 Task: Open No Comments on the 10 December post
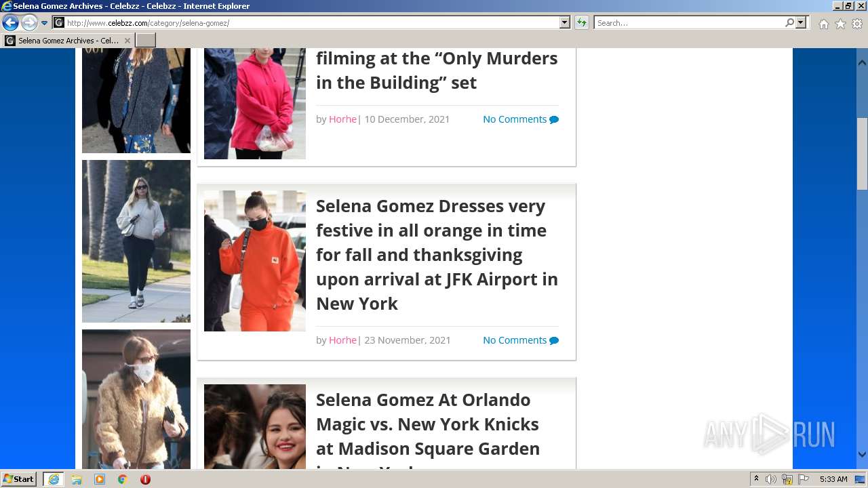(515, 119)
